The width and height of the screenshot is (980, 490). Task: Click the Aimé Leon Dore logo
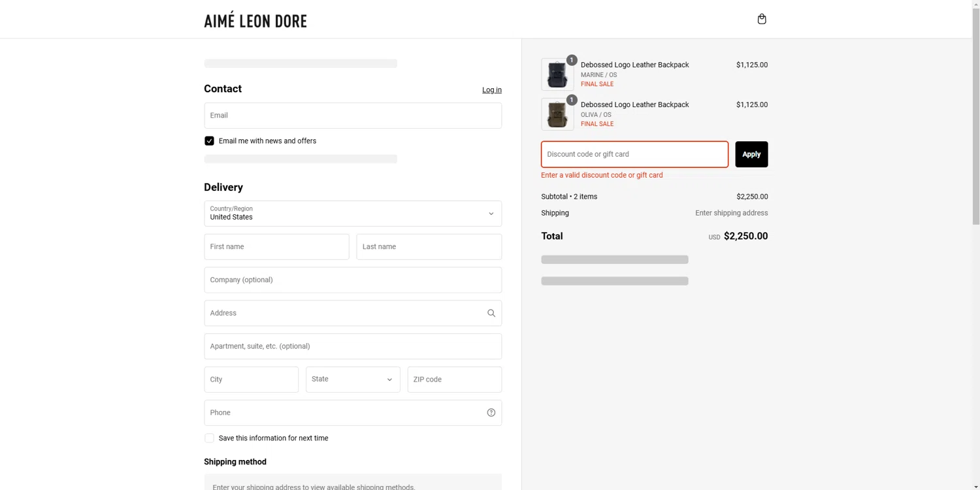coord(255,21)
